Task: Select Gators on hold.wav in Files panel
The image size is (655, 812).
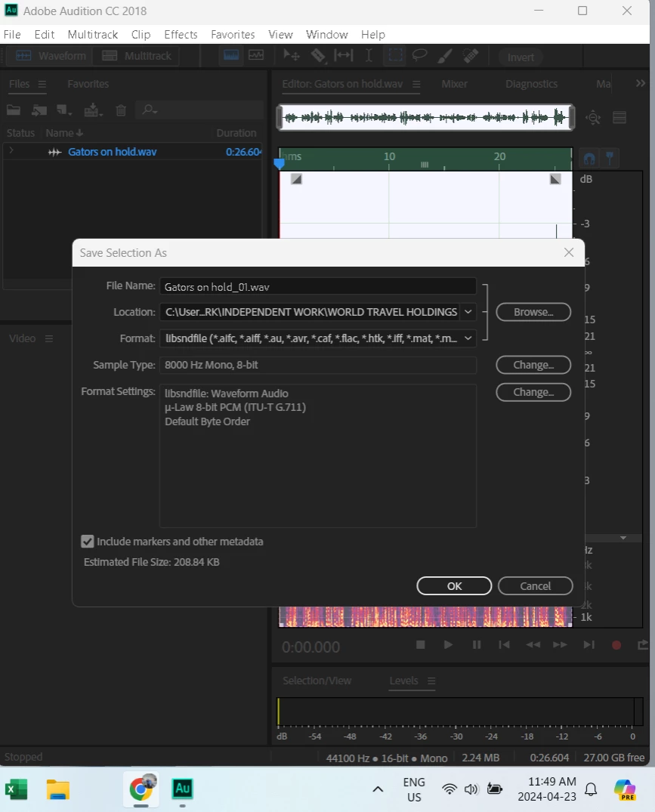Action: pos(113,152)
